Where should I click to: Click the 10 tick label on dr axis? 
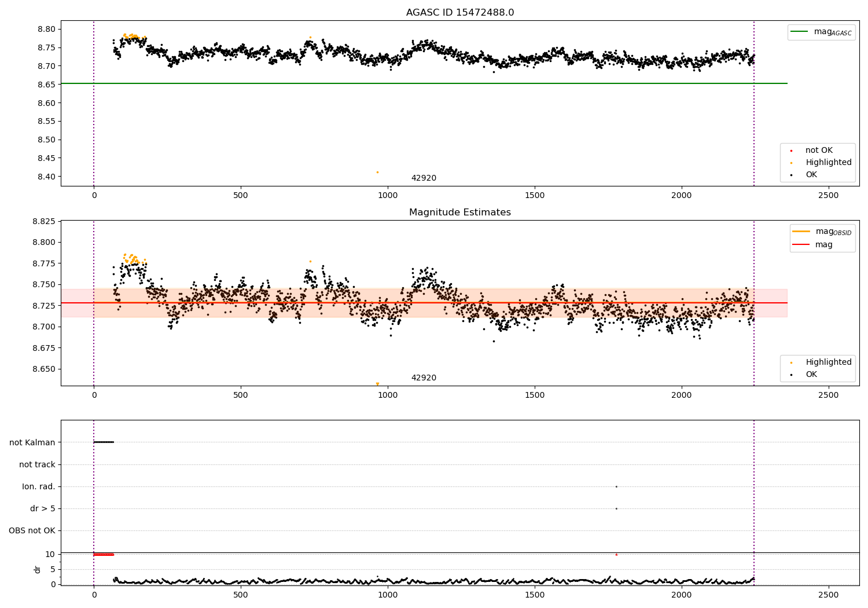pyautogui.click(x=50, y=555)
